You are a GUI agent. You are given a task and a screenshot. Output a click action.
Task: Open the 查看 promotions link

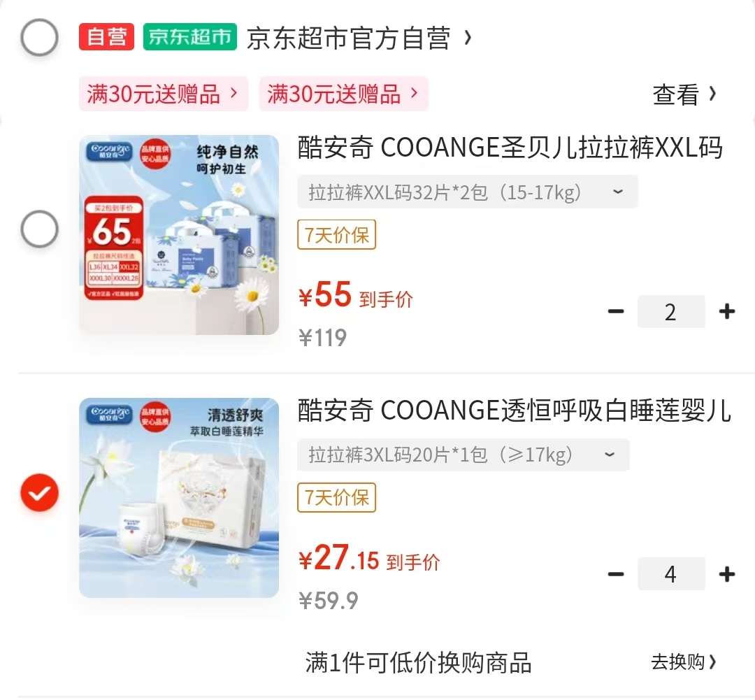(x=686, y=95)
